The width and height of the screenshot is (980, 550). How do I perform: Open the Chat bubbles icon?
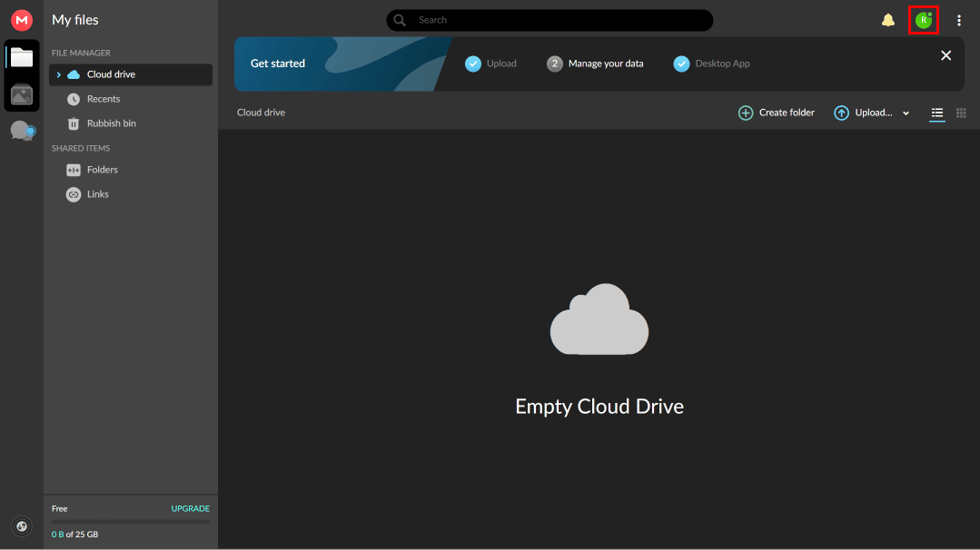(x=23, y=131)
